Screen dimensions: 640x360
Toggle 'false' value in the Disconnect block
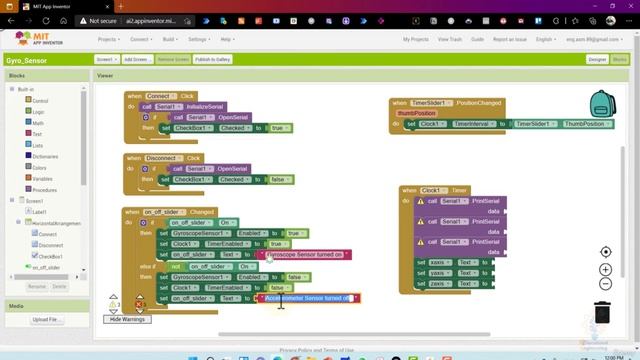280,180
